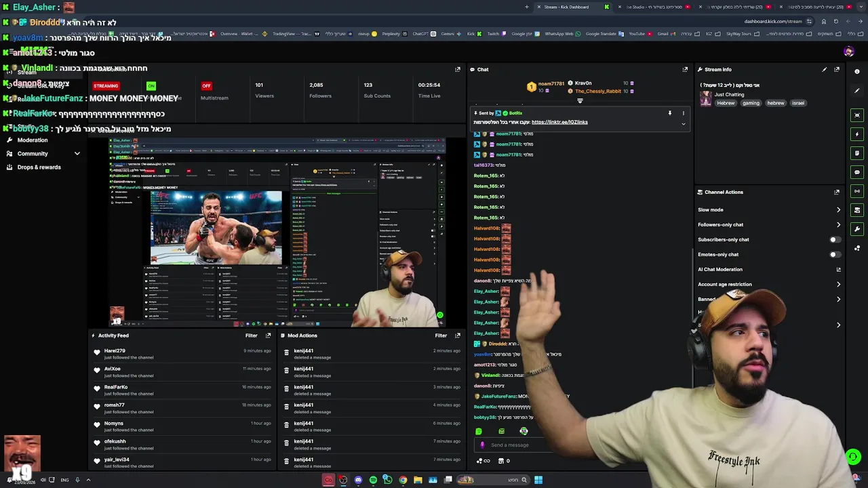
Task: Click AviXoe in the Activity Feed
Action: click(x=113, y=369)
